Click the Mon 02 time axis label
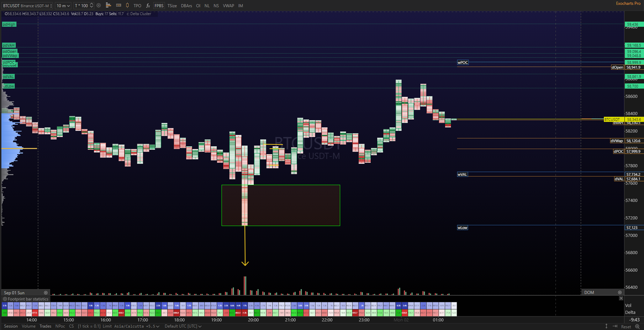Viewport: 644px width, 330px height. (401, 320)
